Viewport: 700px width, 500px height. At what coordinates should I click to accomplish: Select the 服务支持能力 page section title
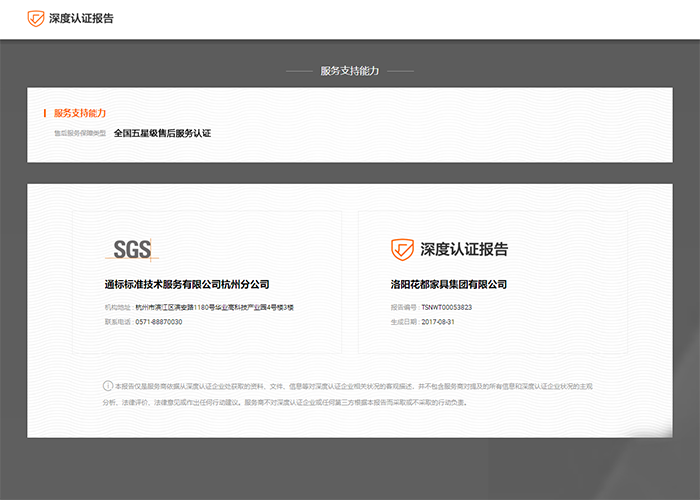349,71
